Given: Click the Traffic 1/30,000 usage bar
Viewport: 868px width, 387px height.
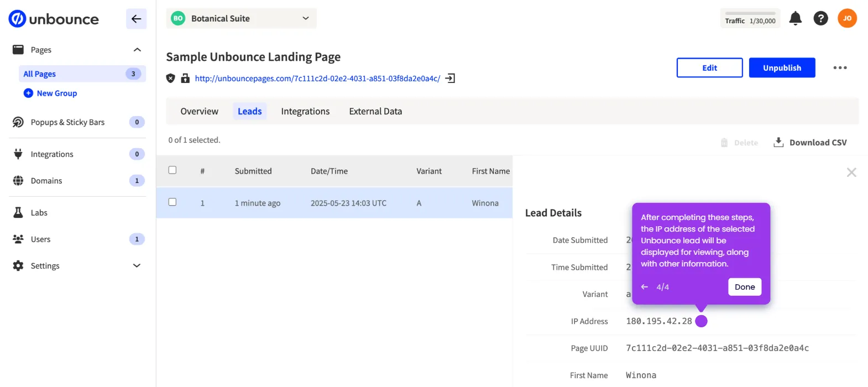Looking at the screenshot, I should pos(750,18).
